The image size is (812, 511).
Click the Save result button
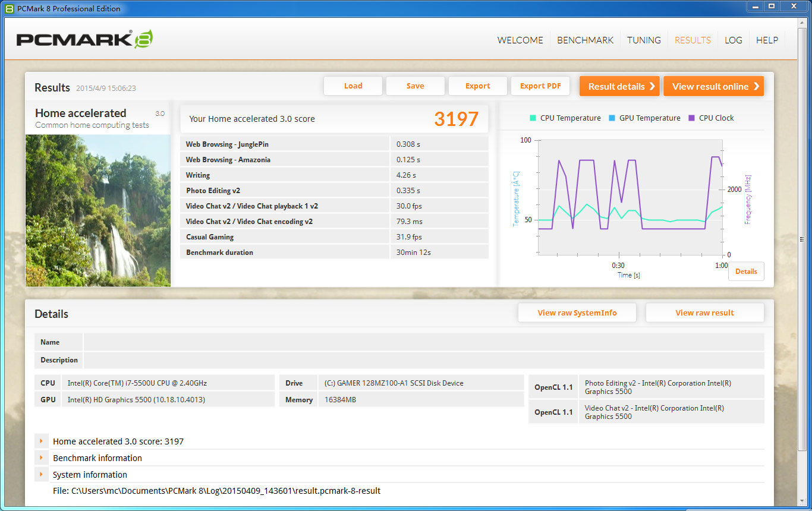416,86
